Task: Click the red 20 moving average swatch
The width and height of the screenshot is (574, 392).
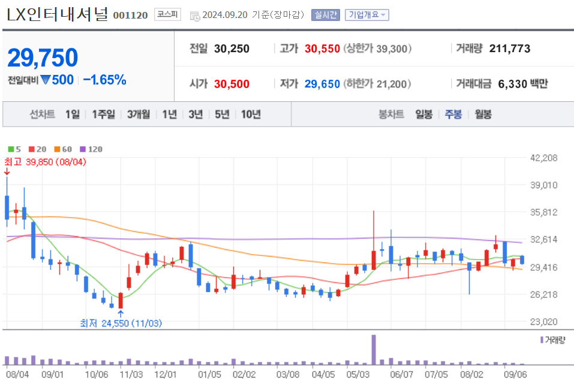Action: (31, 149)
